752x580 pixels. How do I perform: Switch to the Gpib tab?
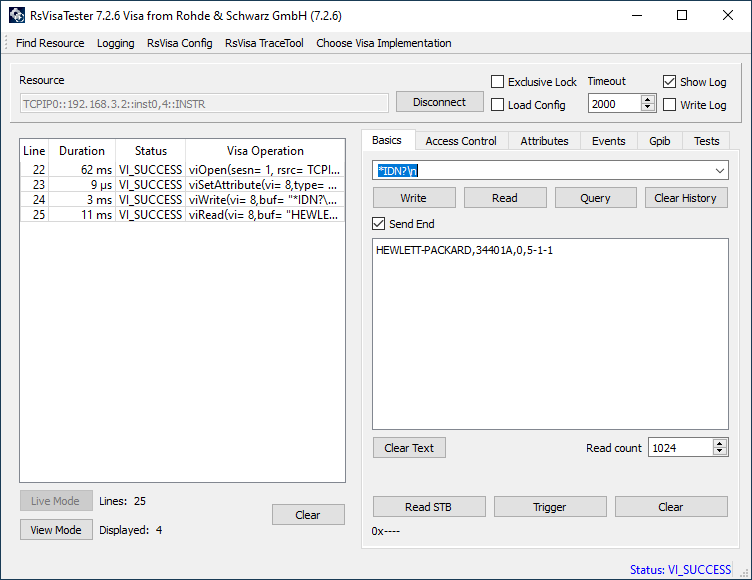[x=659, y=141]
